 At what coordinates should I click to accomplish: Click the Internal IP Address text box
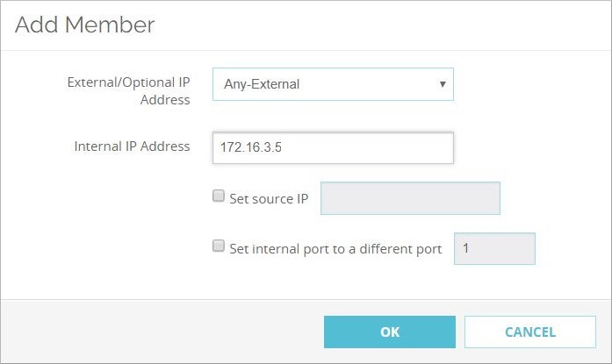click(333, 148)
